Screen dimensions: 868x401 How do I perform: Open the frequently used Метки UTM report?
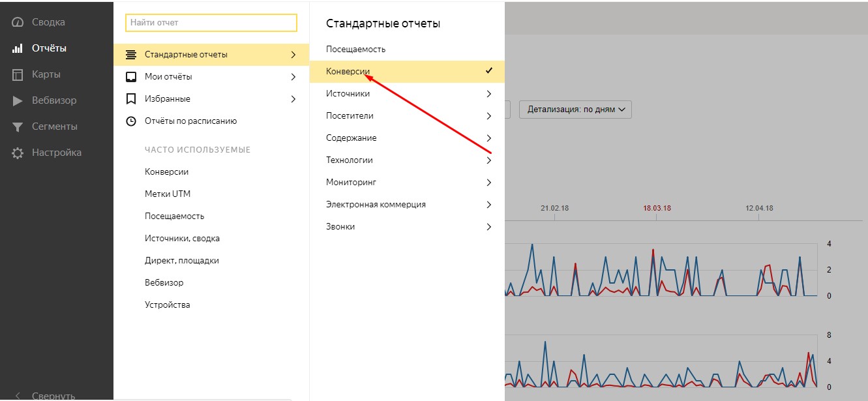(168, 194)
